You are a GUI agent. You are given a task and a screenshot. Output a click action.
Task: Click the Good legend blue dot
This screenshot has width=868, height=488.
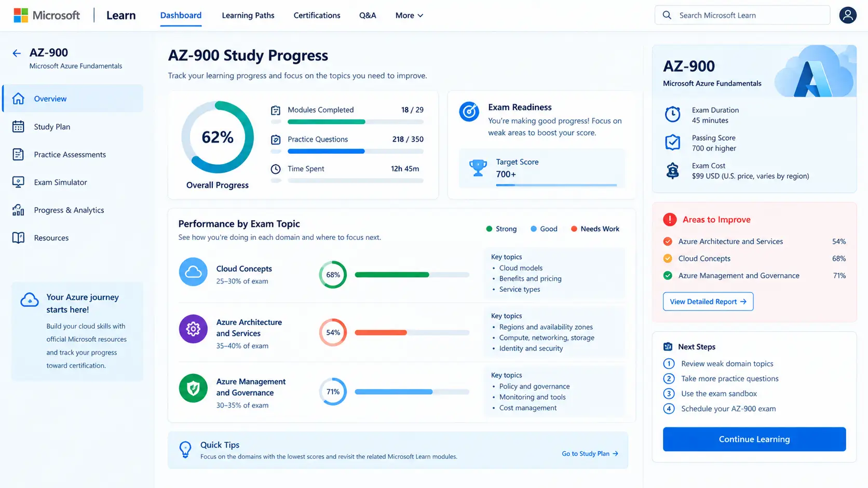[x=534, y=229]
